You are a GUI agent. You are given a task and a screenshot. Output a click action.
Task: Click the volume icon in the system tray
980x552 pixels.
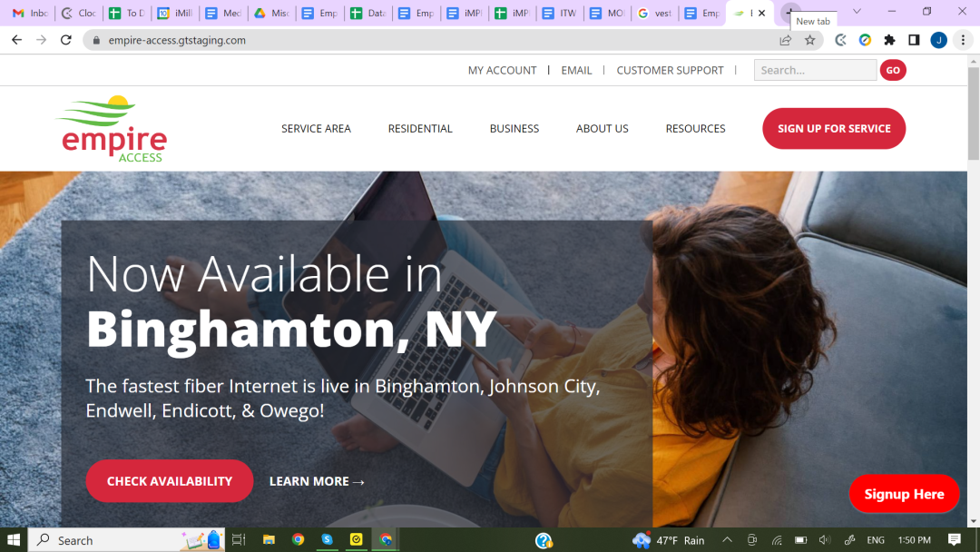(824, 539)
